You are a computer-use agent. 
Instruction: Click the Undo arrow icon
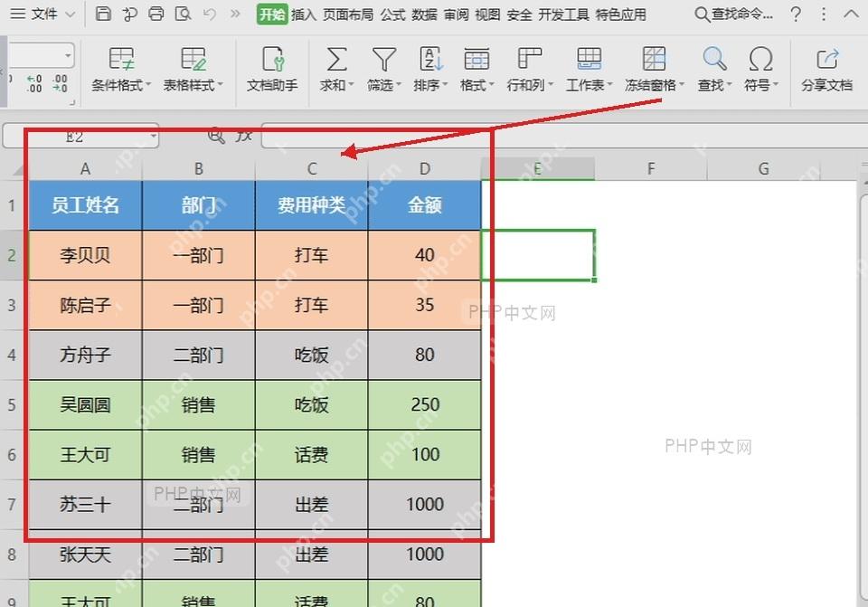209,14
